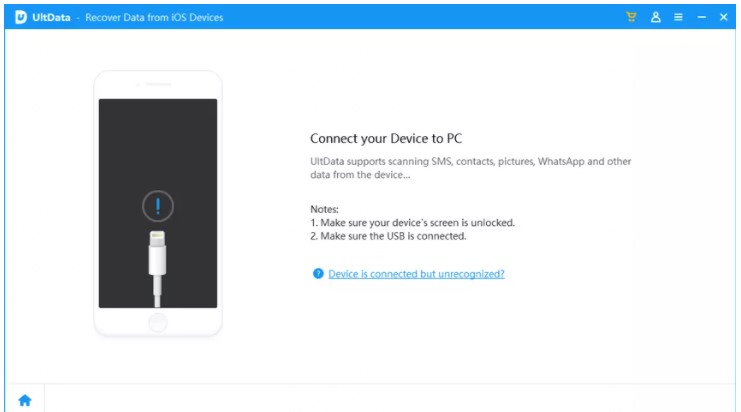This screenshot has height=412, width=741.
Task: Click the "Connect your Device to PC" heading
Action: (x=386, y=138)
